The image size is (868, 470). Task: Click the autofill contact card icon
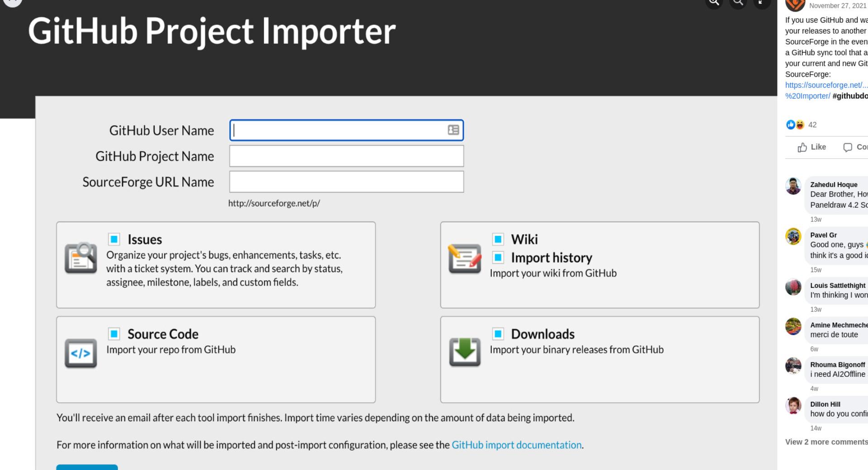point(453,130)
